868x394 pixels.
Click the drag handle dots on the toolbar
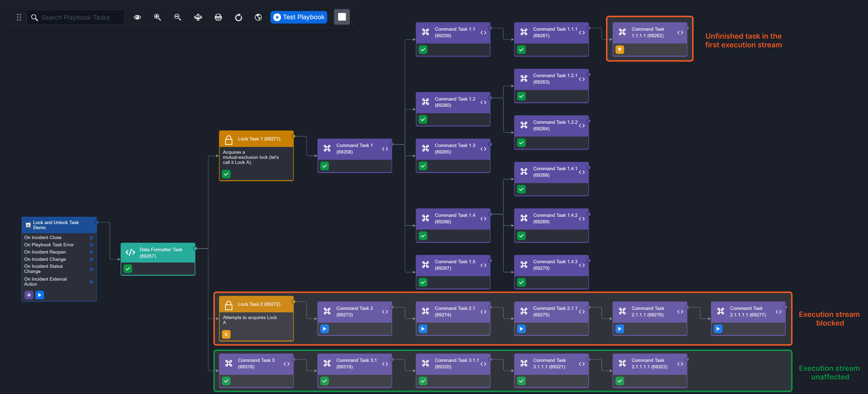coord(19,17)
